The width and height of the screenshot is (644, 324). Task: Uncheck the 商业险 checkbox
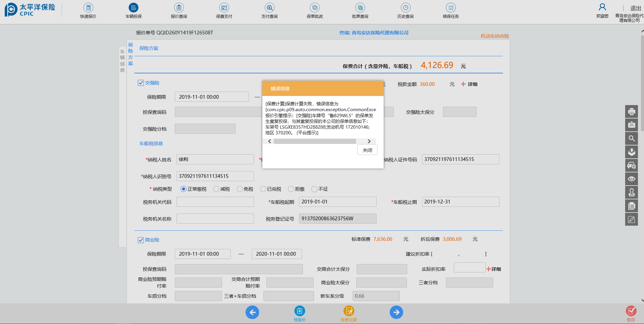coord(141,240)
